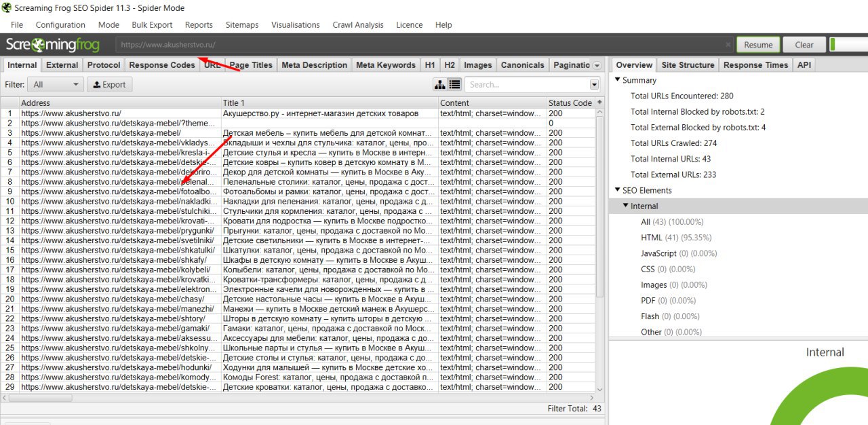Open the Configuration menu
This screenshot has width=868, height=425.
click(60, 24)
